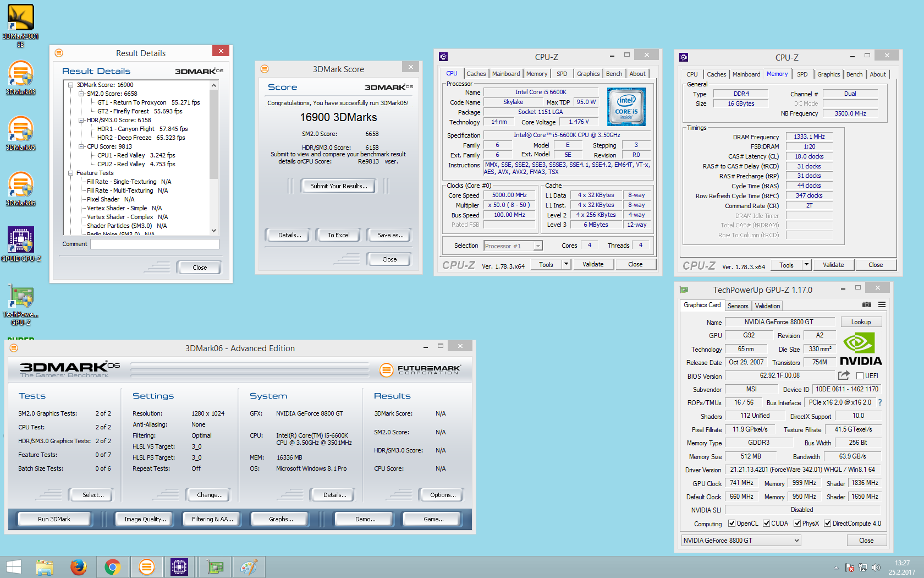Screen dimensions: 924x578
Task: Toggle the PhysX checkbox in GPU-Z
Action: [x=797, y=524]
